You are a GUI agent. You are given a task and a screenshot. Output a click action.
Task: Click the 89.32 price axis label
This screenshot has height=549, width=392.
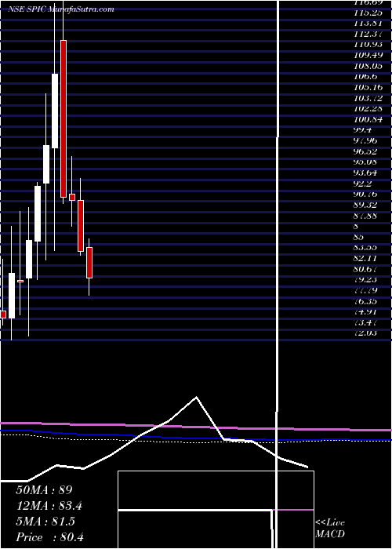tap(366, 205)
